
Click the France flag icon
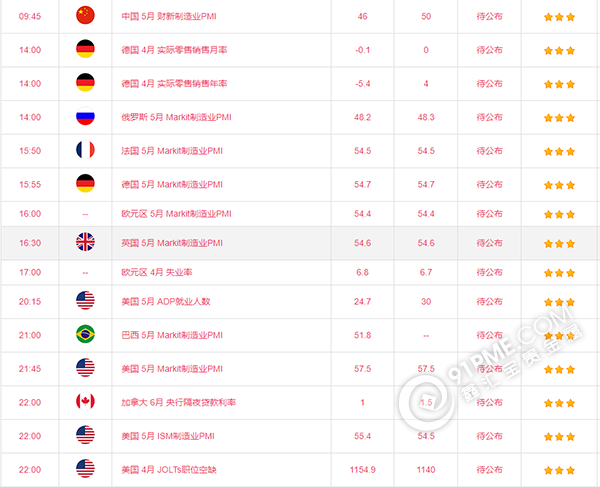[x=85, y=150]
